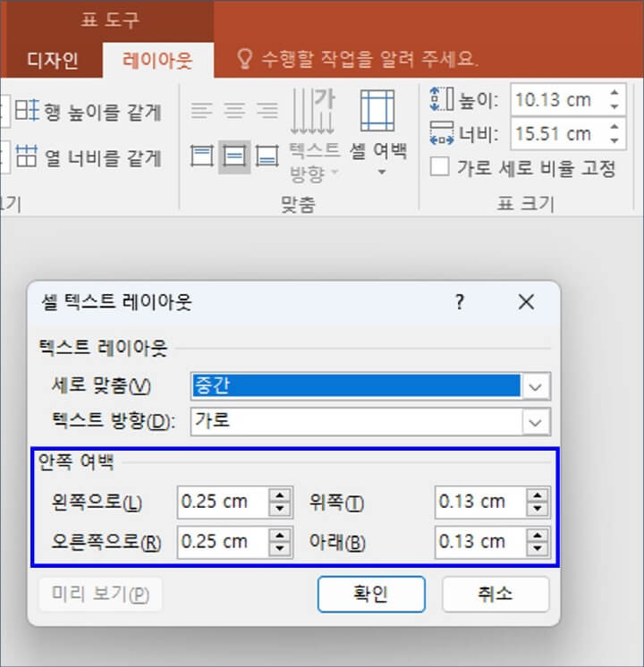Align text left in cell
Screen dimensions: 644x667
pos(201,111)
